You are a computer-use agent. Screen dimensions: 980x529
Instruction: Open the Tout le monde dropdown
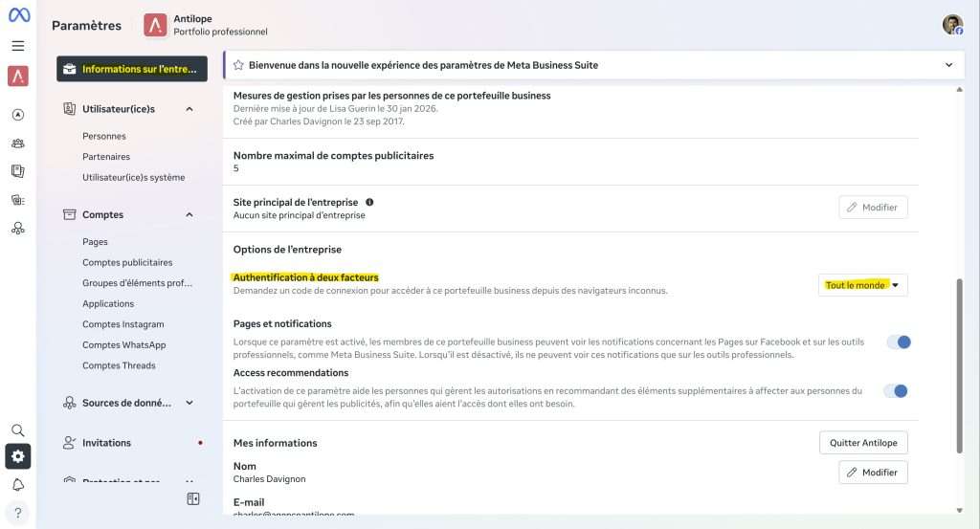[862, 285]
